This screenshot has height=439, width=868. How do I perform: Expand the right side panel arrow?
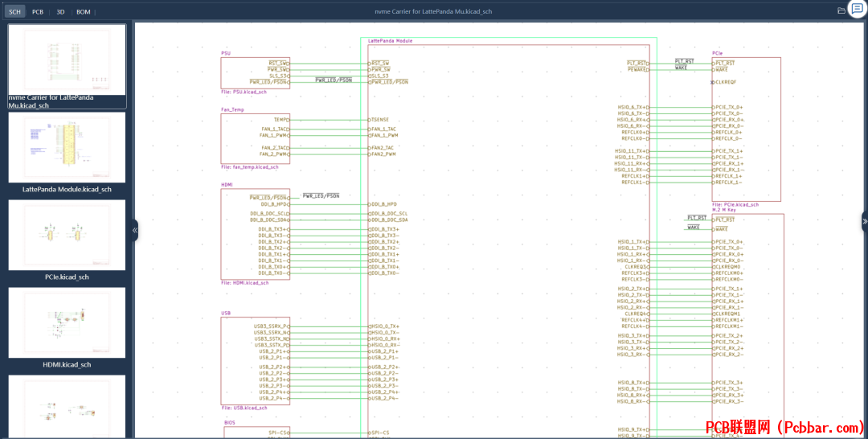865,221
